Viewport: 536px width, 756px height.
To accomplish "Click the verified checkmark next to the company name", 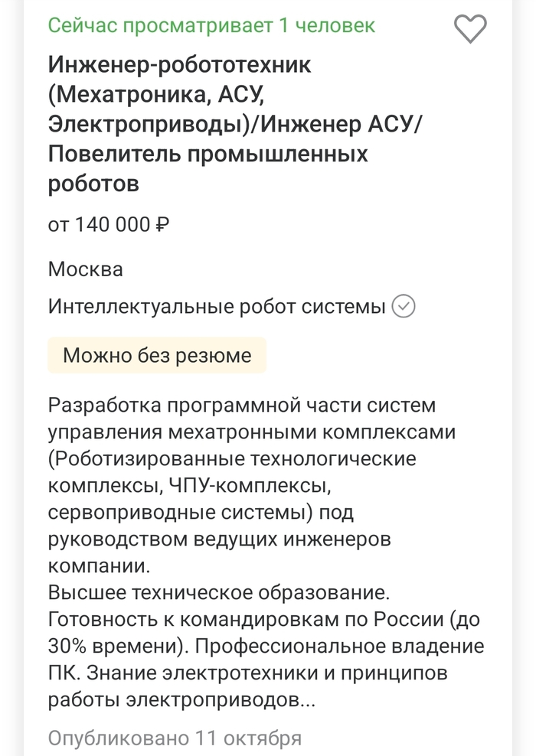I will [404, 307].
